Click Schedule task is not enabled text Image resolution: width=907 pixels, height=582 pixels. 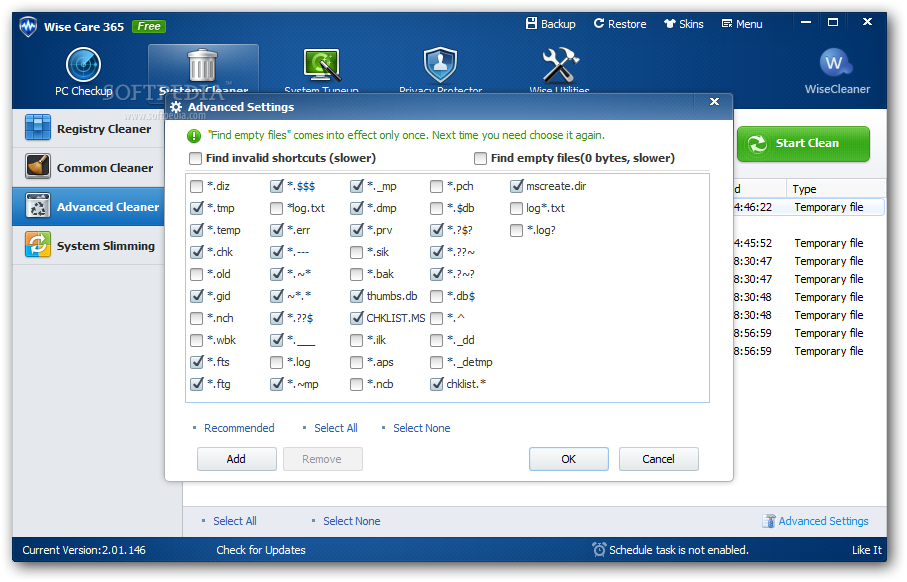tap(679, 550)
